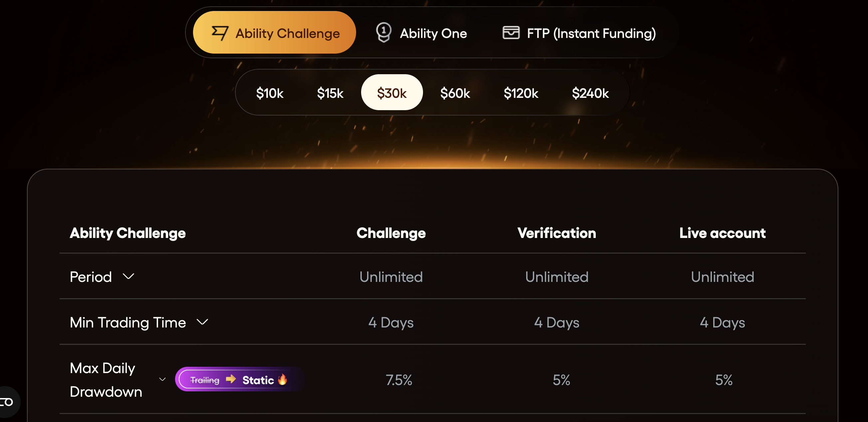
Task: Click the Live account column header
Action: (x=723, y=233)
